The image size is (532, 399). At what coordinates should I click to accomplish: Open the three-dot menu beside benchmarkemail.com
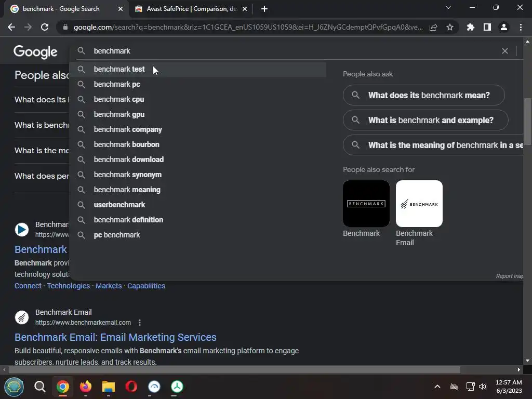coord(140,323)
